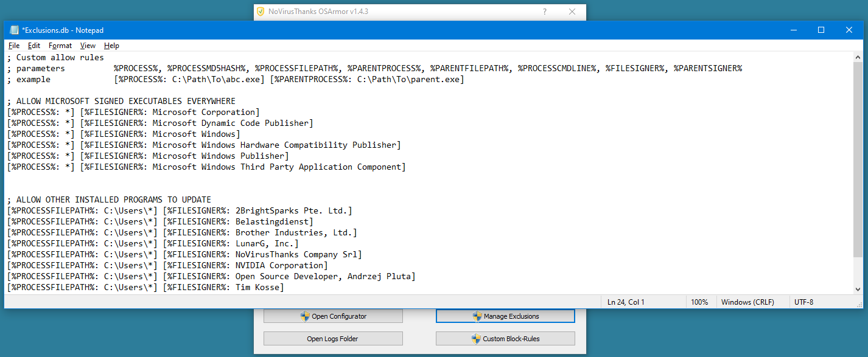The image size is (868, 357).
Task: Click the Custom Block-Rules button
Action: (x=505, y=339)
